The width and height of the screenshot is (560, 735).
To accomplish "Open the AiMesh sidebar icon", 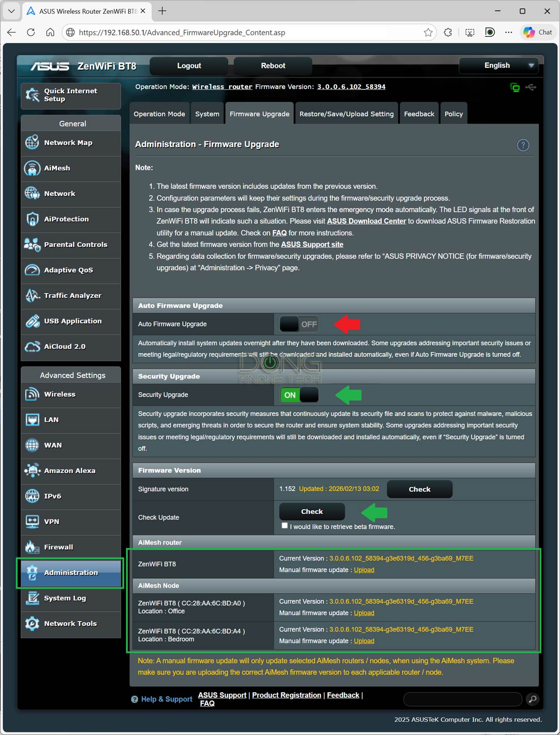I will coord(32,168).
